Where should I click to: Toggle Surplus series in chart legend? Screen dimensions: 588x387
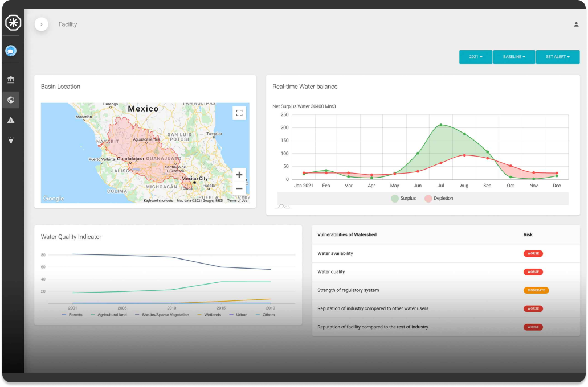[403, 198]
